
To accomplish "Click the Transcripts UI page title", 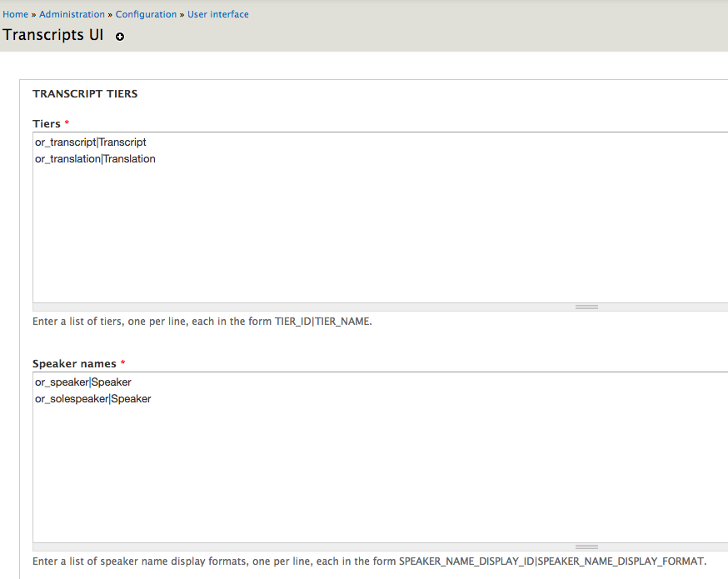I will [53, 36].
